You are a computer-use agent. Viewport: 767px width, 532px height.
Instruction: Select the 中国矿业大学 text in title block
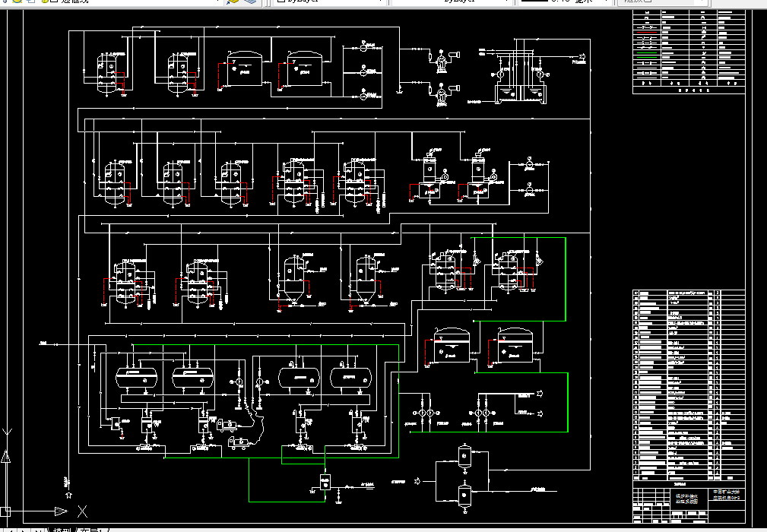pyautogui.click(x=726, y=492)
